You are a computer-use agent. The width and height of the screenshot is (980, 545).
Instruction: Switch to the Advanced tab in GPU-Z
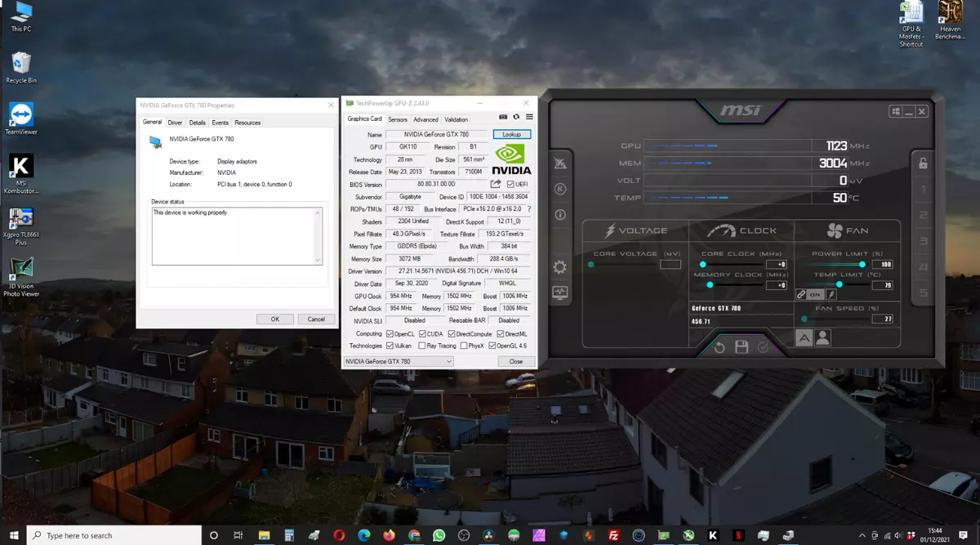coord(425,119)
